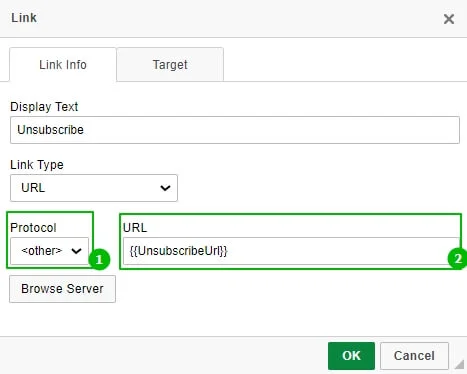
Task: Expand the Protocol dropdown
Action: tap(49, 251)
